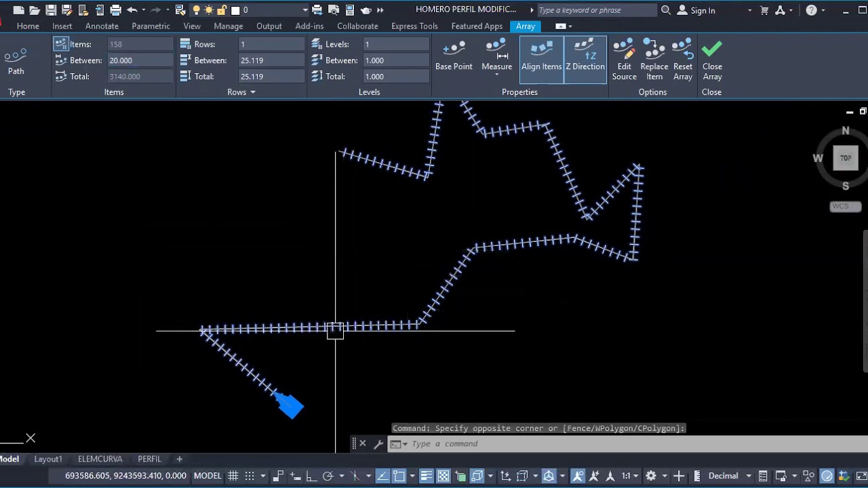Open the ELEMCURVA layout tab
The height and width of the screenshot is (488, 868).
[x=100, y=459]
